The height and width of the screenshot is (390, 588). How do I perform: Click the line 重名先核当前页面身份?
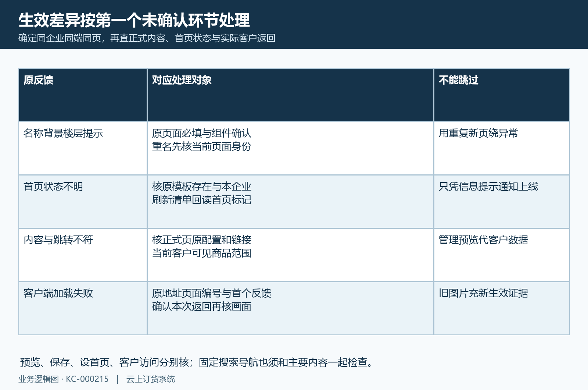(202, 146)
